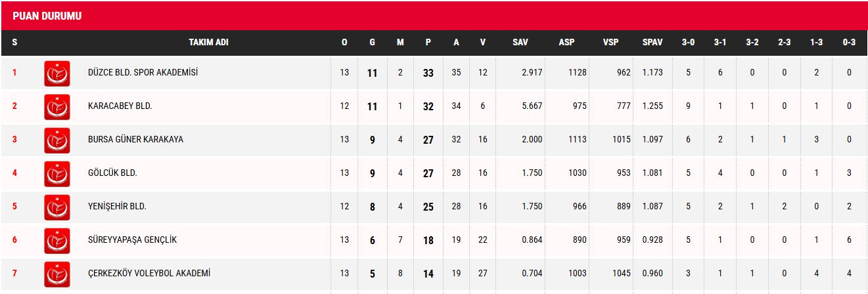This screenshot has height=294, width=868.
Task: Open the GÖLCÜK BLD. team link
Action: pos(112,173)
